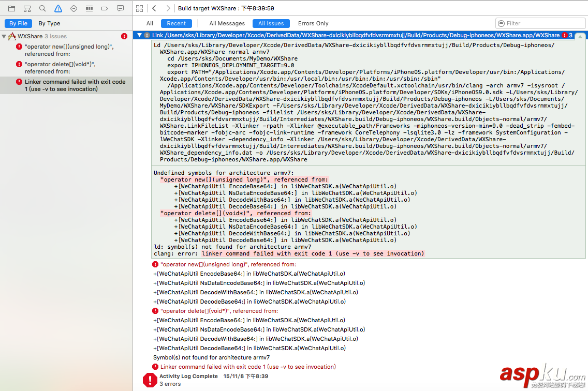Screen dimensions: 588x391
Task: Select Linker command failed issue in navigator
Action: [66, 85]
